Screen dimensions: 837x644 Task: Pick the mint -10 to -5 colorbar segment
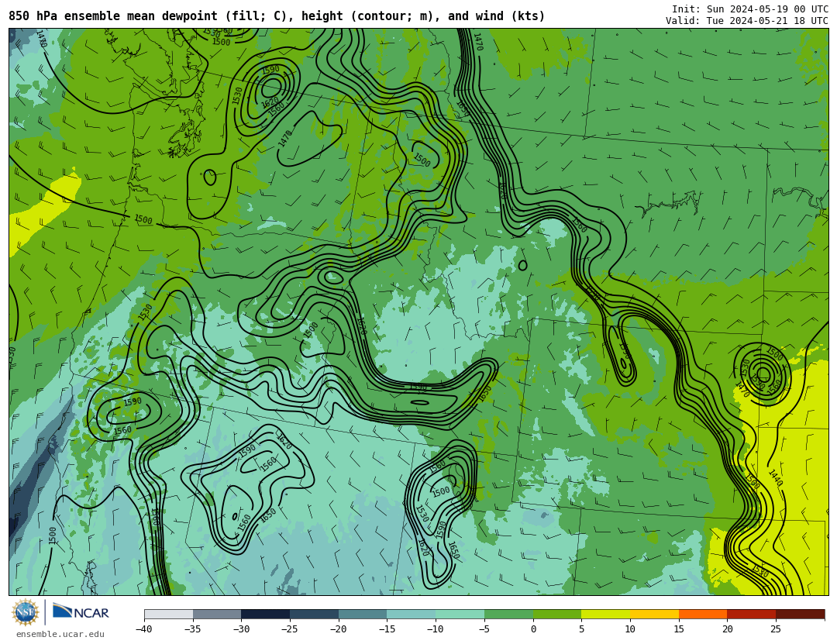pos(460,614)
